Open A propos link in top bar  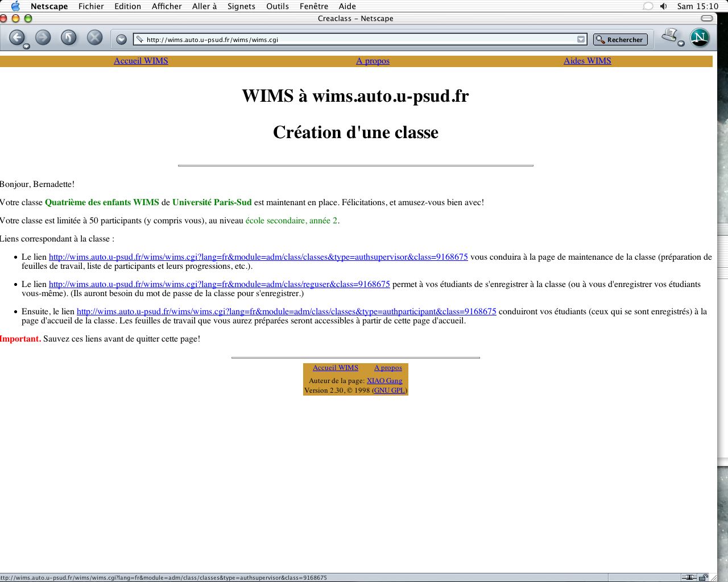point(373,61)
